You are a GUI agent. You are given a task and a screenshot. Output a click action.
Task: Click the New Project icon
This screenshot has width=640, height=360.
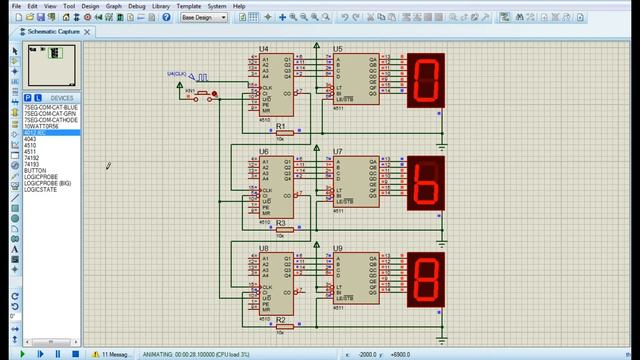coord(19,17)
